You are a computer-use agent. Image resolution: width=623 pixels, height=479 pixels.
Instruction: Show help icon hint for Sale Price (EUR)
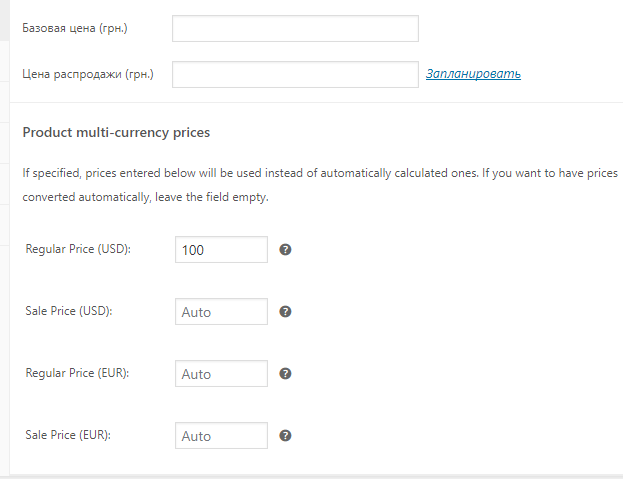285,435
